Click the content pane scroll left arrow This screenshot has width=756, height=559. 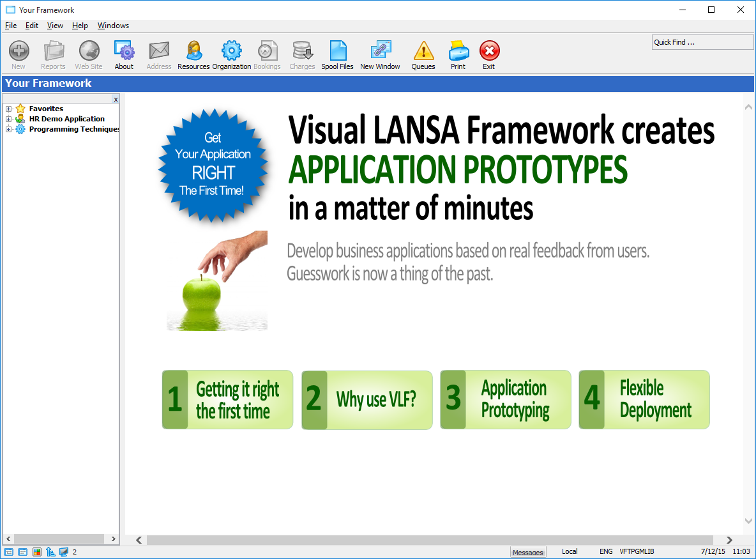click(x=139, y=540)
